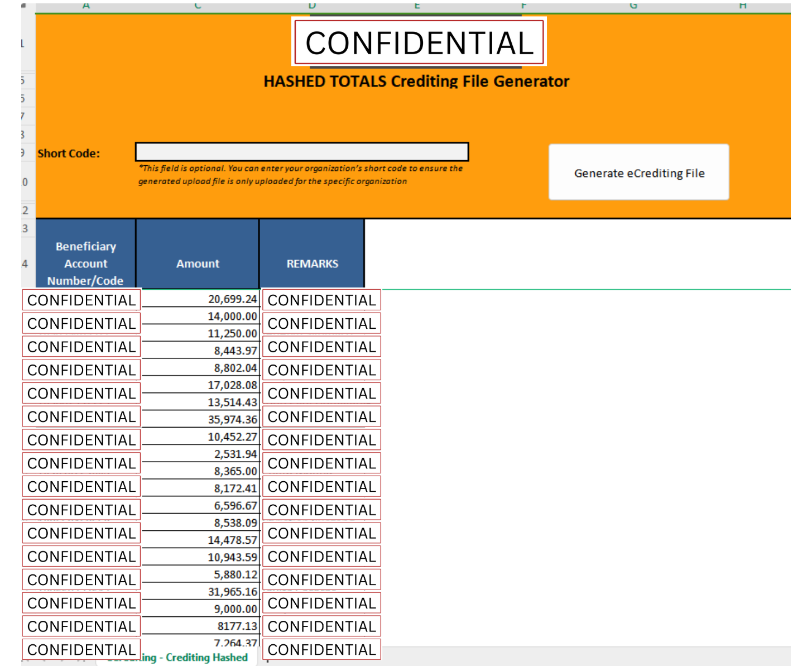Select the amount cell 14,478.57
This screenshot has width=812, height=666.
coord(201,540)
